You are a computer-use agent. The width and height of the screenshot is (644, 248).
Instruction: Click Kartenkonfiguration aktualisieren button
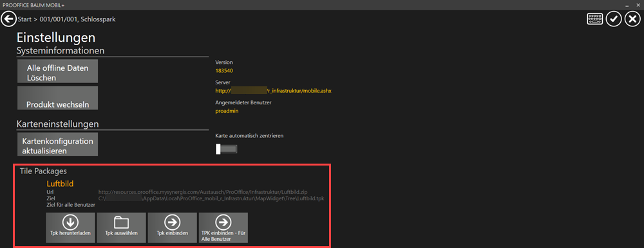pos(57,144)
